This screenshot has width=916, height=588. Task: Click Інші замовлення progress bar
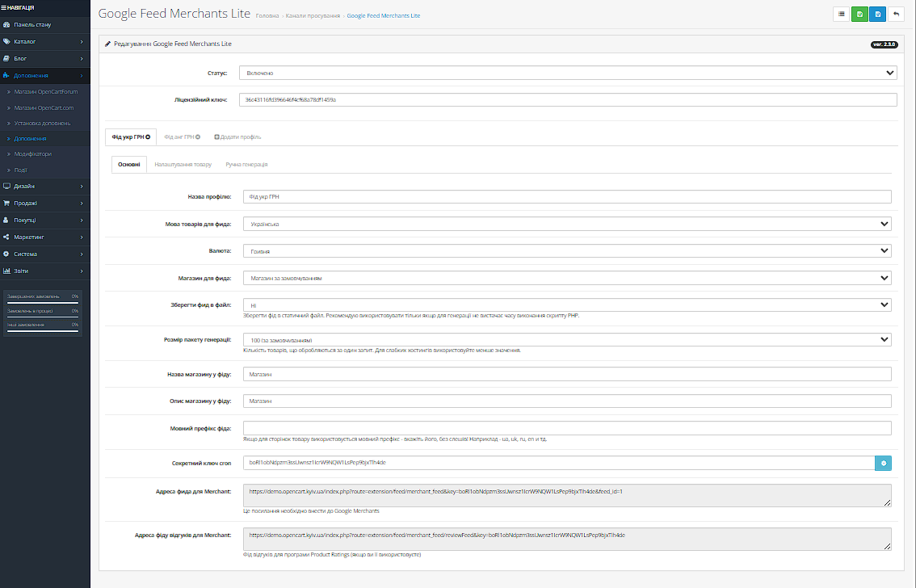point(43,331)
